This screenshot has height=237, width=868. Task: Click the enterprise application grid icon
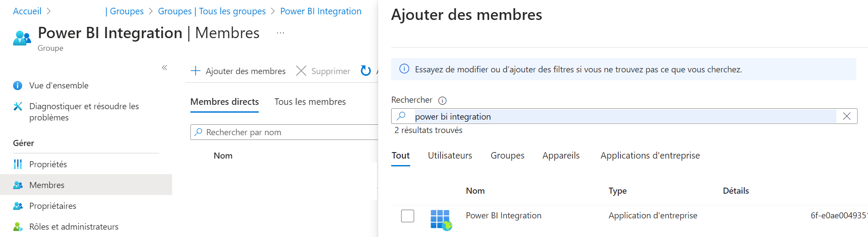[x=441, y=220]
